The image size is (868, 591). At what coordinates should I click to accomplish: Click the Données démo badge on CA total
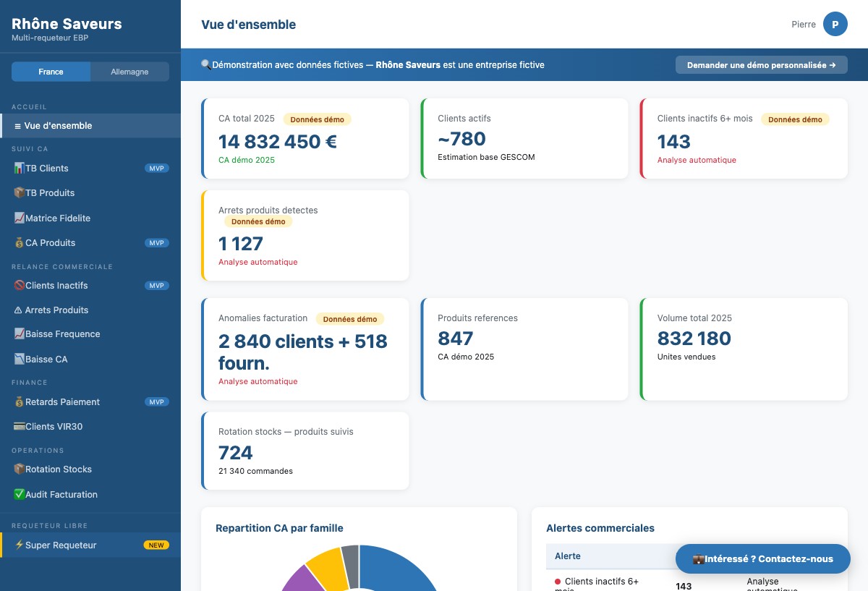[x=318, y=119]
